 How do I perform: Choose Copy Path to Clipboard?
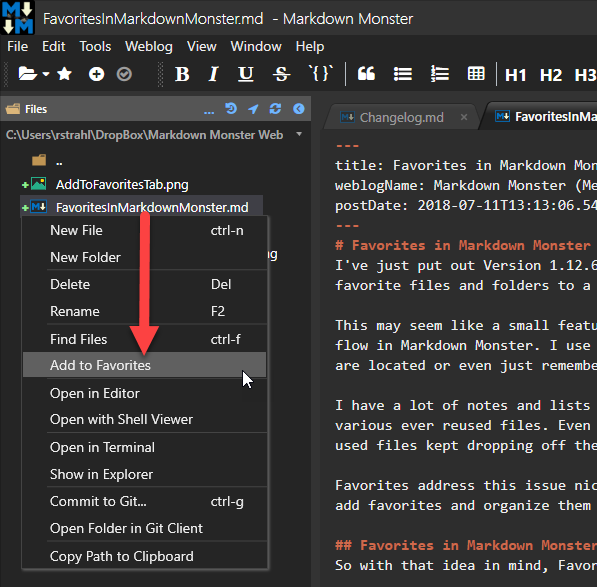pyautogui.click(x=145, y=556)
